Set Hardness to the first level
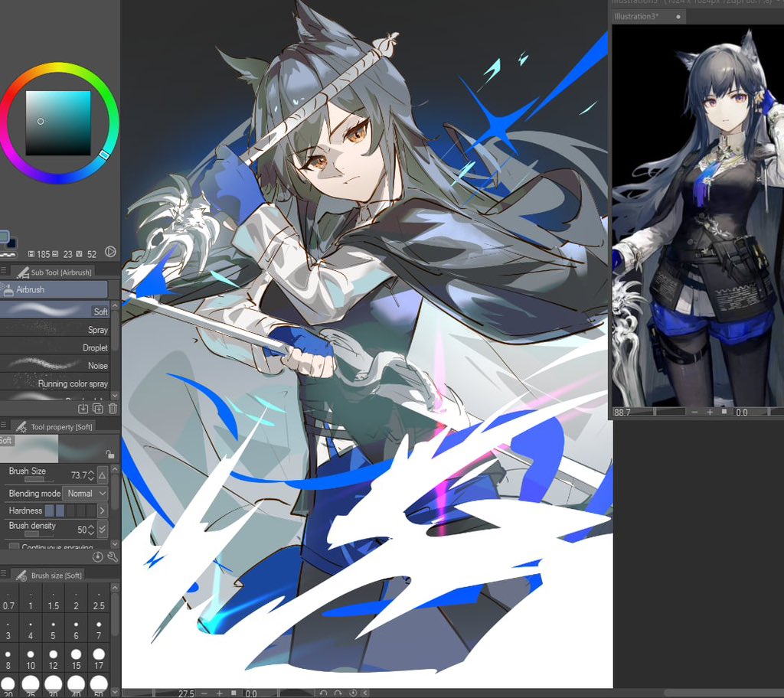Screen dimensions: 784x698 49,510
